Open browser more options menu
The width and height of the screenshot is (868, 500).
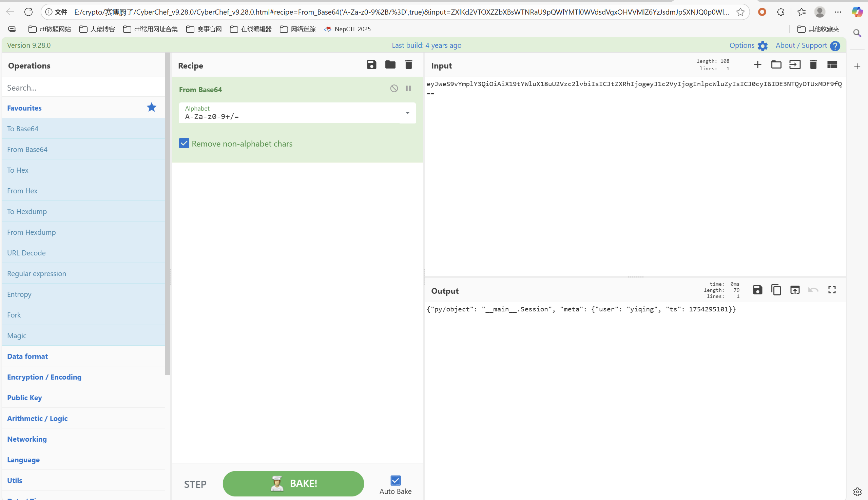pyautogui.click(x=838, y=12)
